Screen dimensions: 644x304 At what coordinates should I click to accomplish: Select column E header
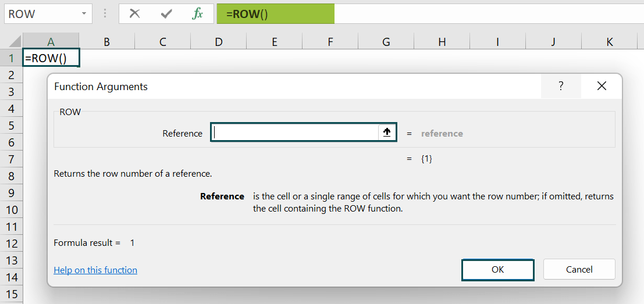pyautogui.click(x=275, y=41)
